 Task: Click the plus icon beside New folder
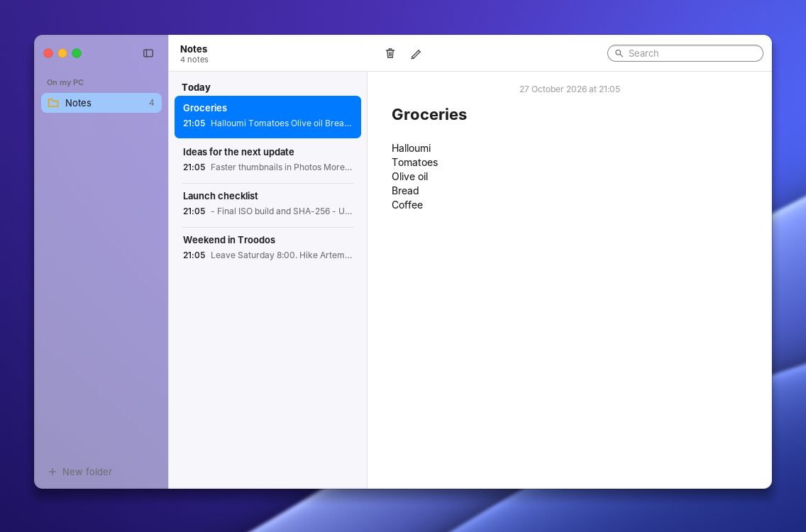[x=52, y=471]
